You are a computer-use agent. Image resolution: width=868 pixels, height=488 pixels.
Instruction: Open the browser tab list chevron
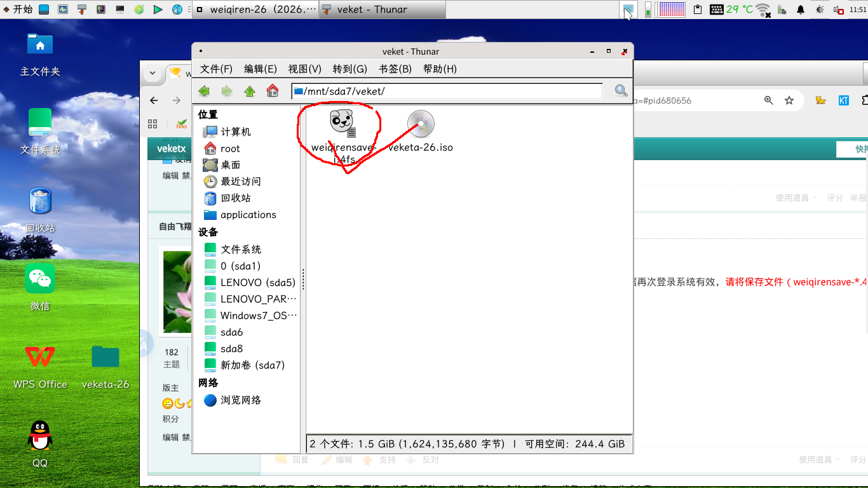pos(153,73)
